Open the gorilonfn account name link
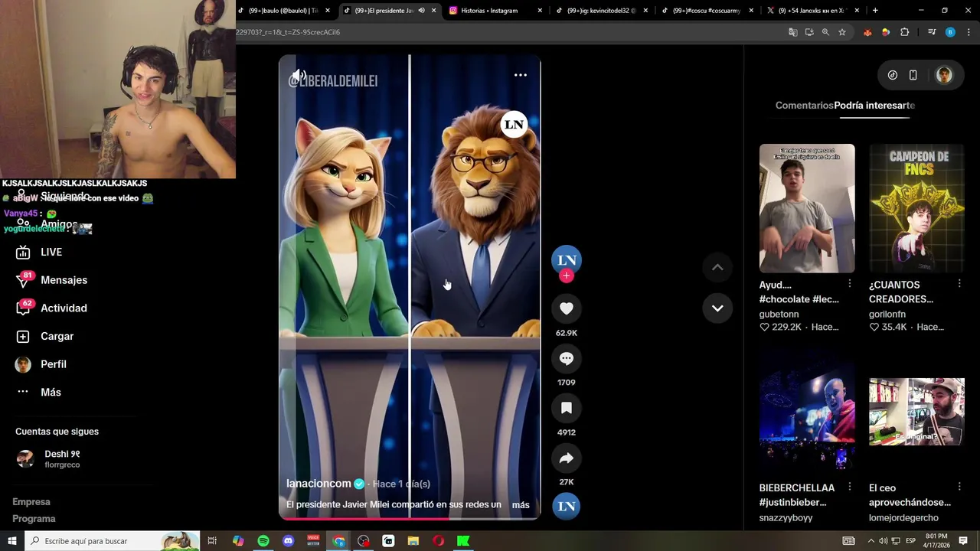Viewport: 980px width, 551px height. point(887,315)
